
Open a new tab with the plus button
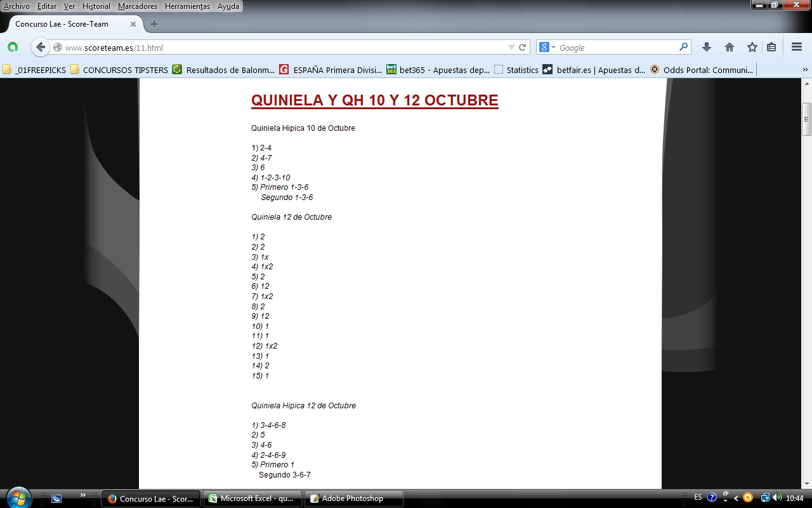pos(154,24)
